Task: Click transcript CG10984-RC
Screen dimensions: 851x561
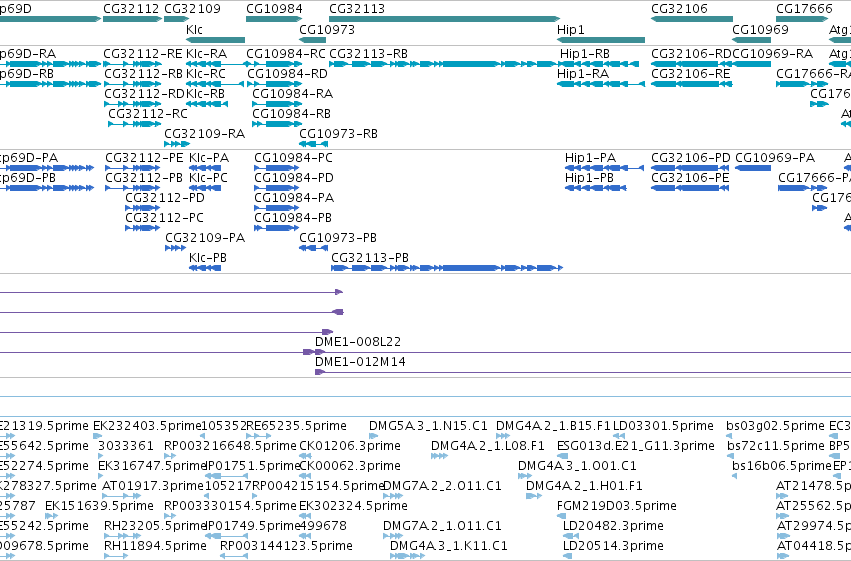Action: pos(274,64)
